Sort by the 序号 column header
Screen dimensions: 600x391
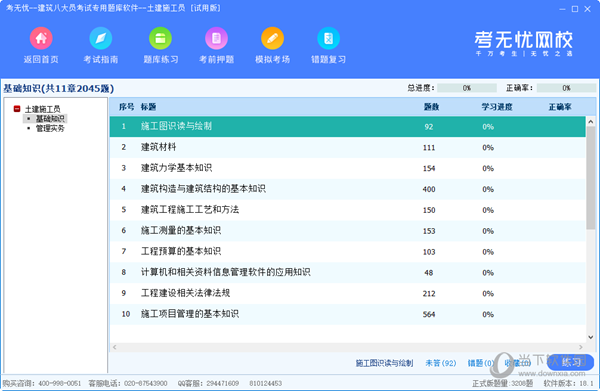[126, 107]
